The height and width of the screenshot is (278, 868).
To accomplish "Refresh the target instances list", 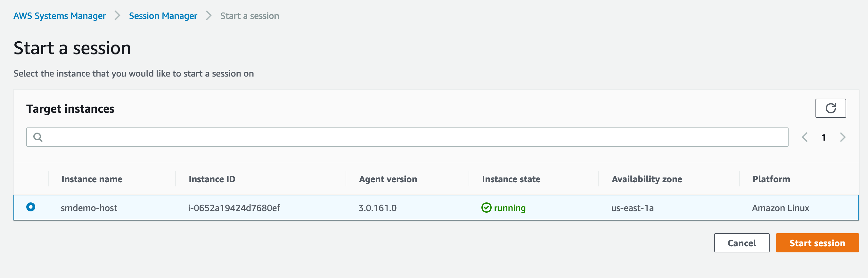I will coord(830,108).
